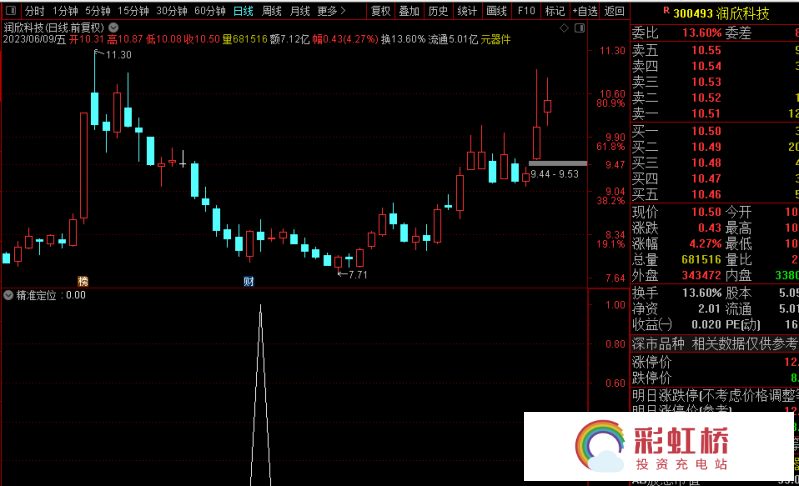The height and width of the screenshot is (486, 799).
Task: Add stock to watchlist with +自选
Action: coord(584,11)
